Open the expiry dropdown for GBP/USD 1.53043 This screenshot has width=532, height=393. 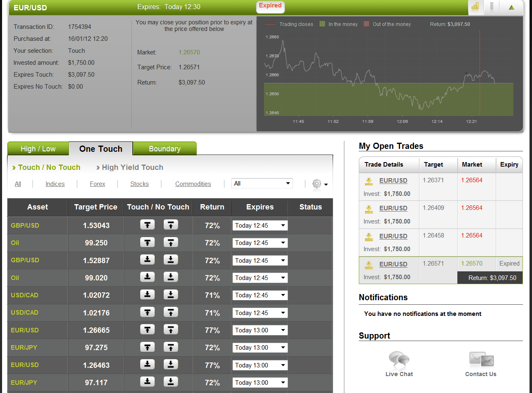pyautogui.click(x=259, y=225)
